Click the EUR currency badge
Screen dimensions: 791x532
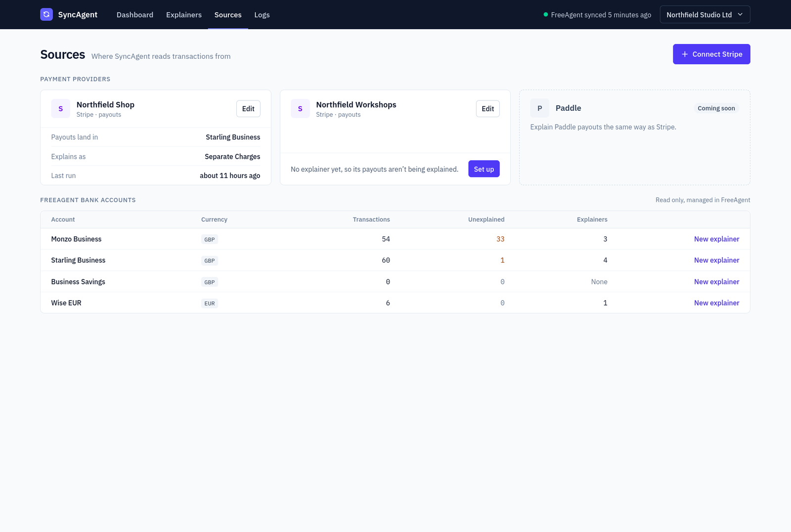pos(210,304)
